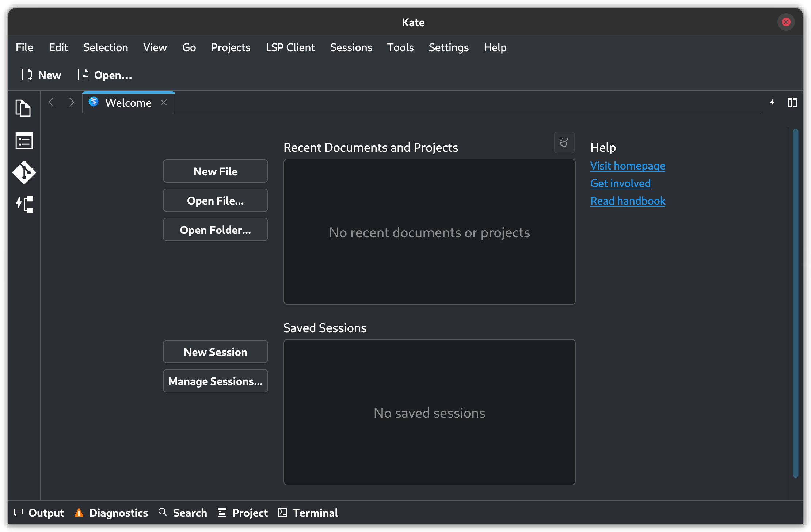Open the Tools menu
Viewport: 811px width, 532px height.
tap(400, 47)
